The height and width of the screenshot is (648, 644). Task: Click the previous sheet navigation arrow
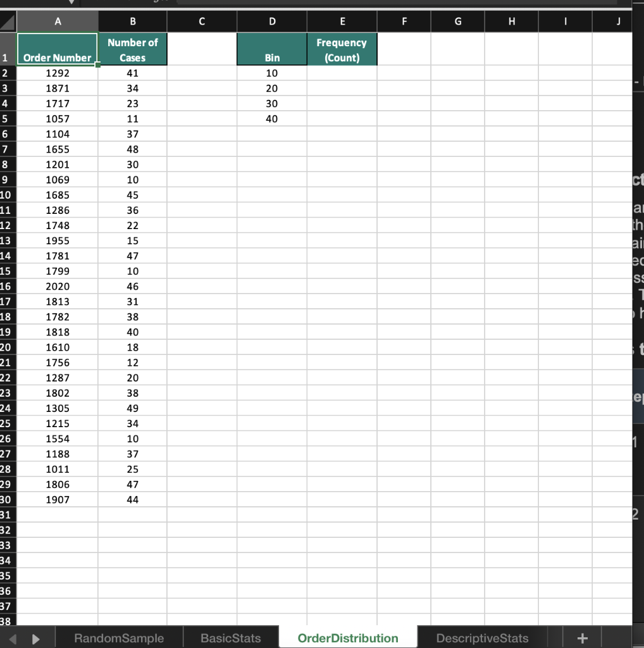click(14, 638)
